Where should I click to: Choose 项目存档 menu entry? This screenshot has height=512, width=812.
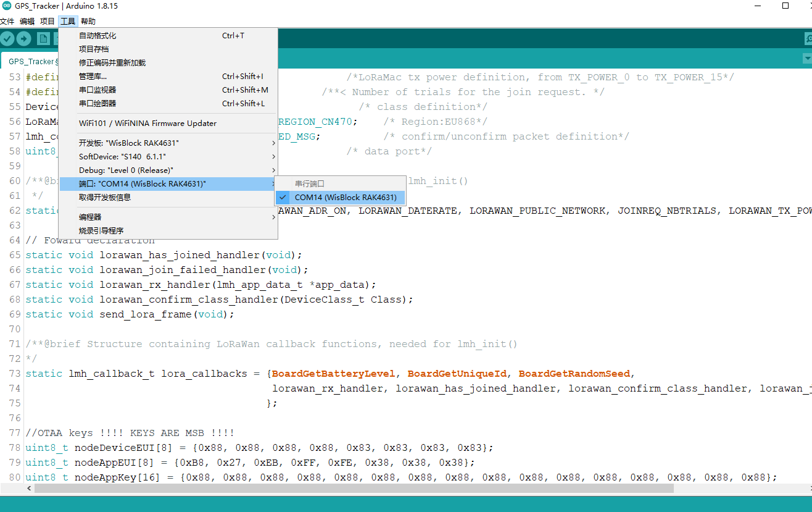168,49
